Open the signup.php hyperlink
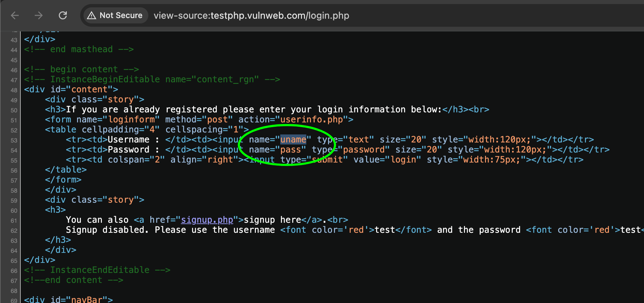Screen dimensions: 644x303 tap(207, 220)
